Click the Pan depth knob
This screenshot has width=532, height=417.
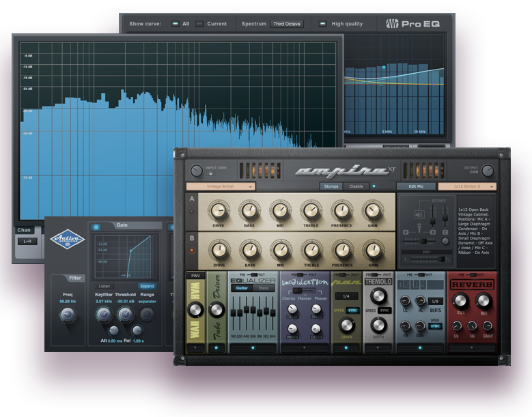point(346,325)
